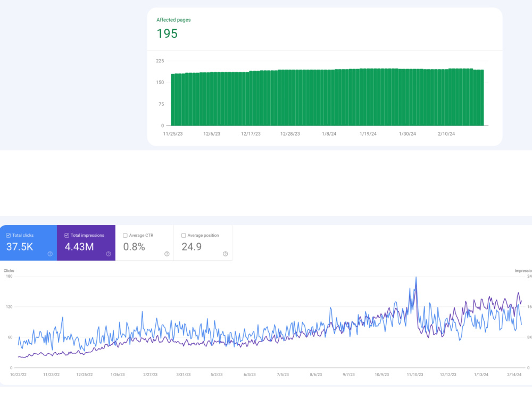Click the 2/27/23 line chart date label
532x399 pixels.
[x=151, y=375]
